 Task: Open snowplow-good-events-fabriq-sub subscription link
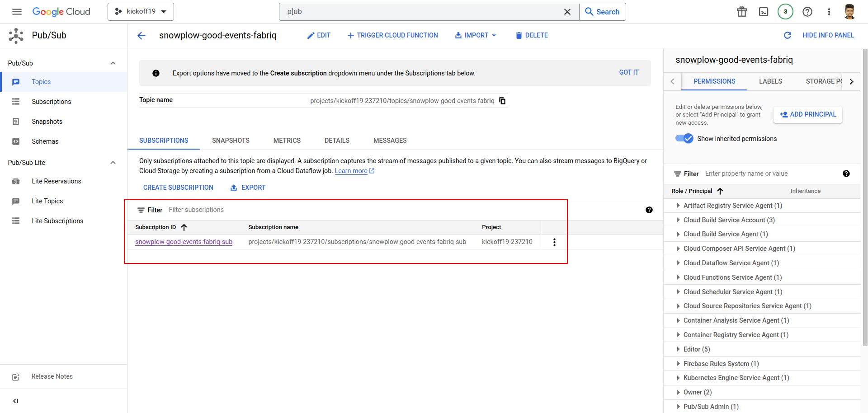click(184, 242)
